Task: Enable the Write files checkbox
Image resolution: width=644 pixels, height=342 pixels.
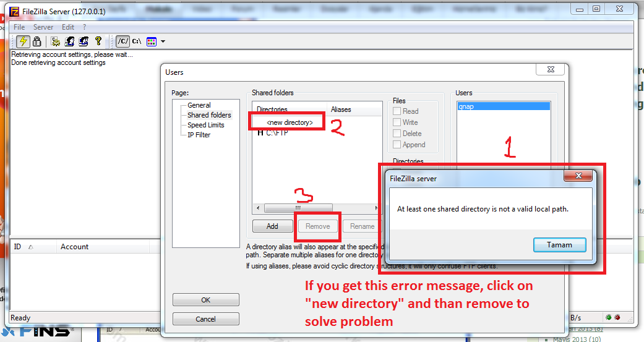Action: [x=397, y=122]
